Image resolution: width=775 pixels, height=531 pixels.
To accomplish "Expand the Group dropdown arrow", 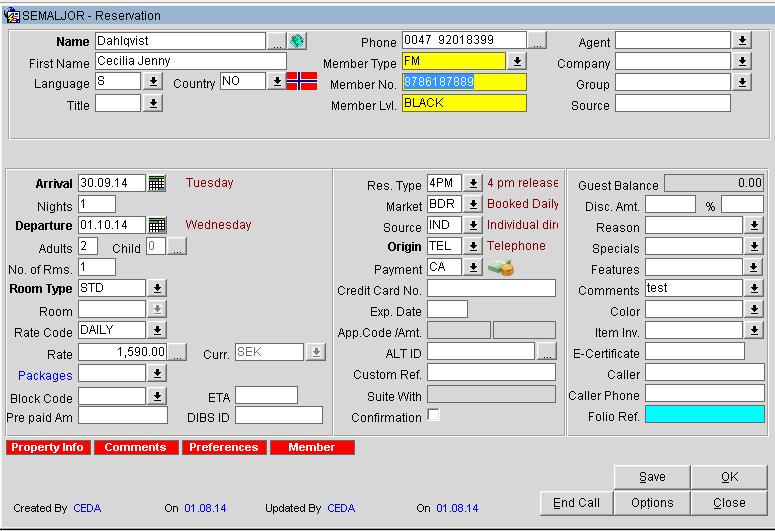I will pos(742,82).
